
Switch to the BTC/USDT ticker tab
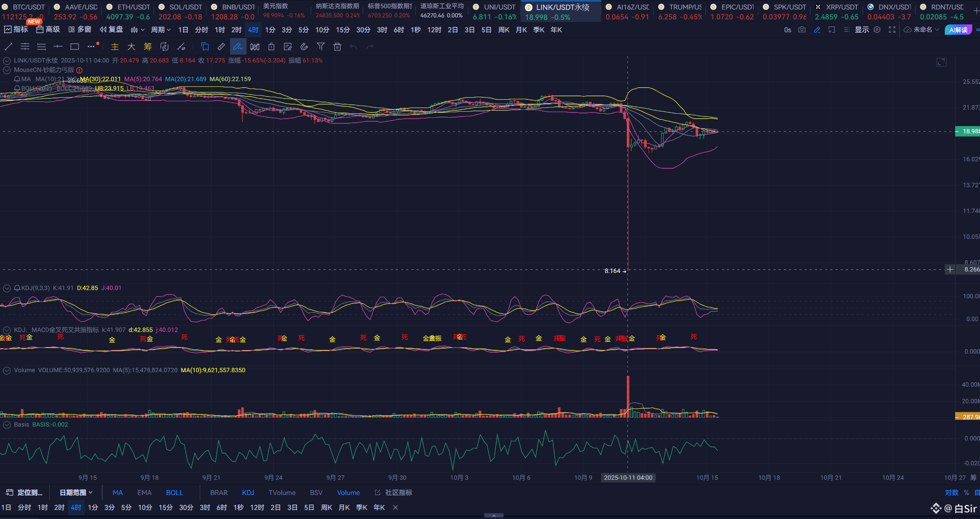pos(24,12)
